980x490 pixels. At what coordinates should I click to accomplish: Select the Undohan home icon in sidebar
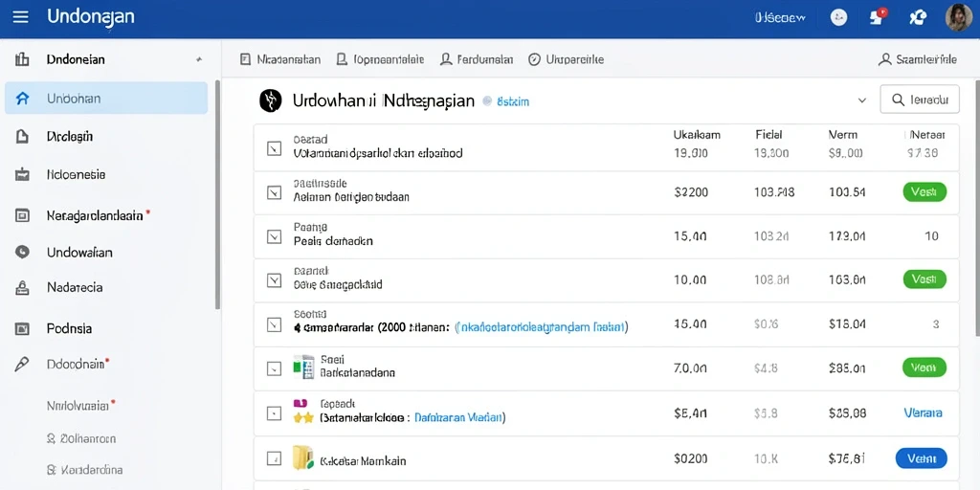(x=22, y=99)
